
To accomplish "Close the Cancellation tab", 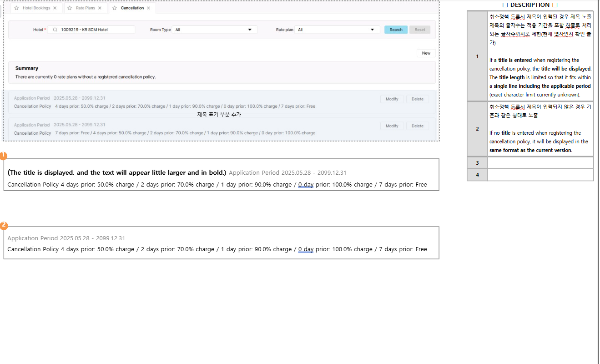I will tap(148, 8).
